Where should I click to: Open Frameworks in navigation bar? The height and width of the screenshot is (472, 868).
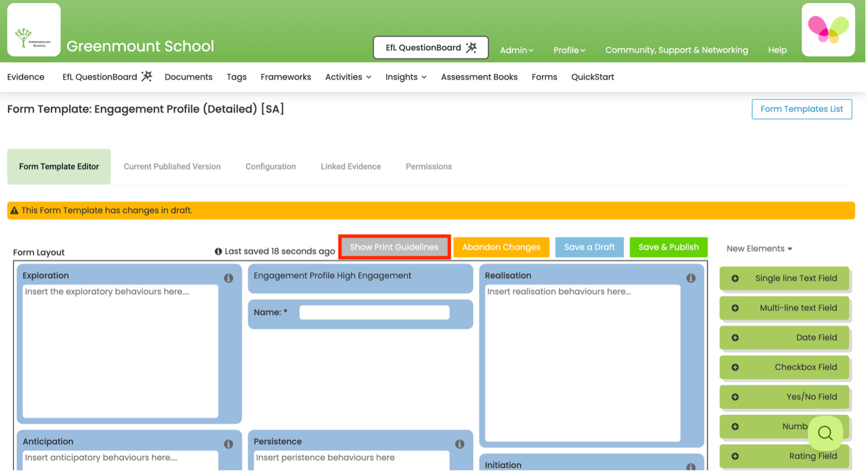pyautogui.click(x=286, y=77)
